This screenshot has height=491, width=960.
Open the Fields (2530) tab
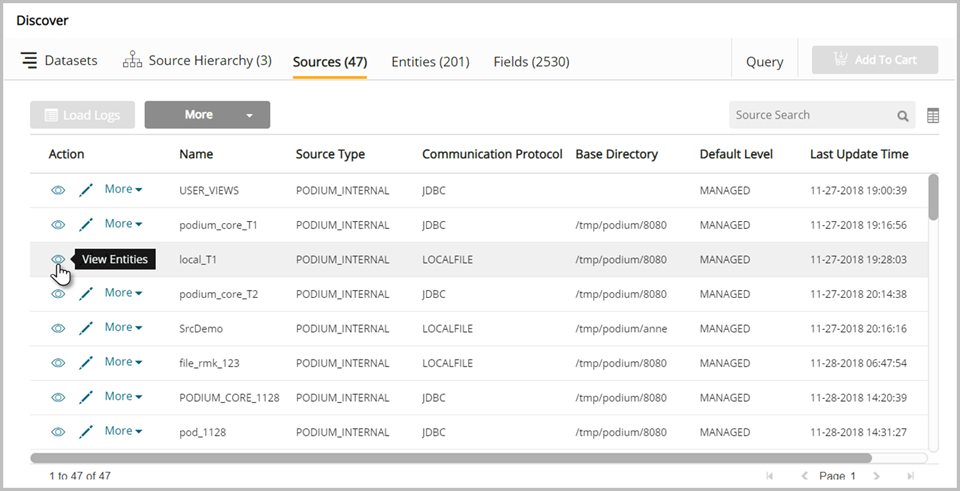point(531,62)
